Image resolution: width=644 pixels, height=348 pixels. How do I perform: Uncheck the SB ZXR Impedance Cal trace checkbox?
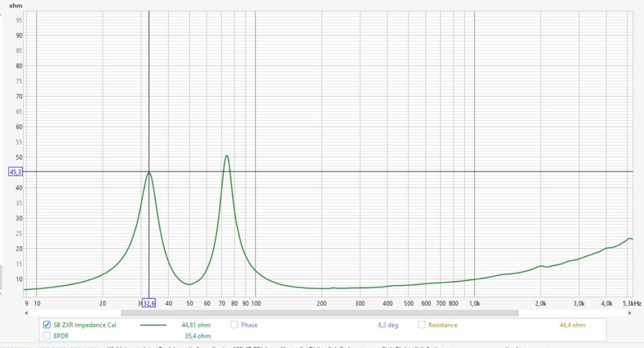click(47, 325)
